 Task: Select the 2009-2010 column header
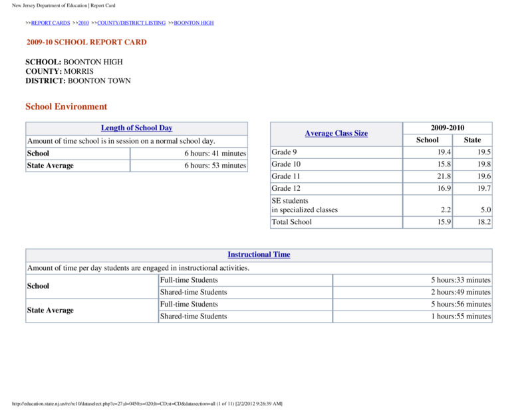(x=448, y=128)
